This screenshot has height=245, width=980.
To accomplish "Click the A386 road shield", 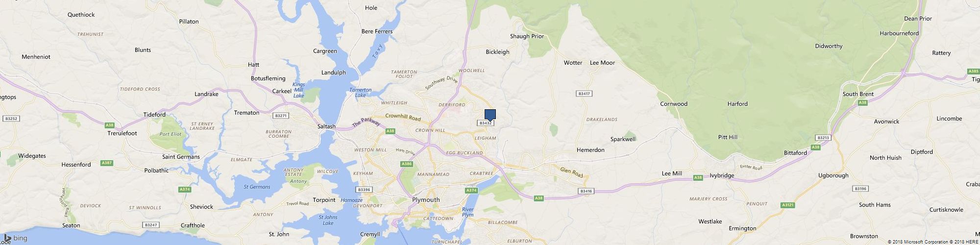I will pyautogui.click(x=406, y=164).
